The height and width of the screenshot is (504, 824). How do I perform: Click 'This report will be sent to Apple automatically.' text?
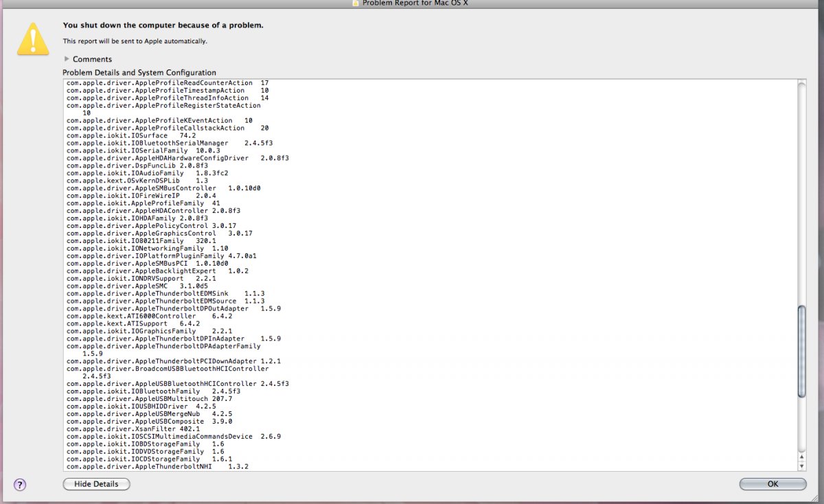135,41
